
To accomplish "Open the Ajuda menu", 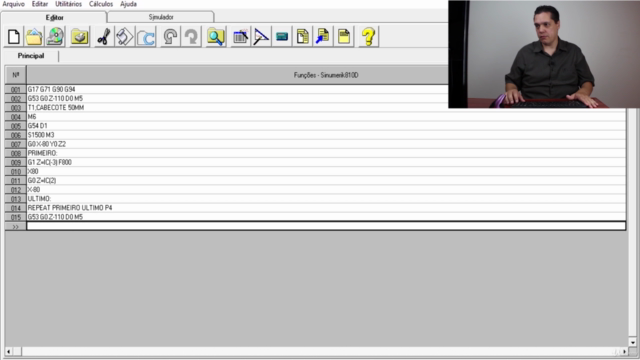I will click(128, 4).
